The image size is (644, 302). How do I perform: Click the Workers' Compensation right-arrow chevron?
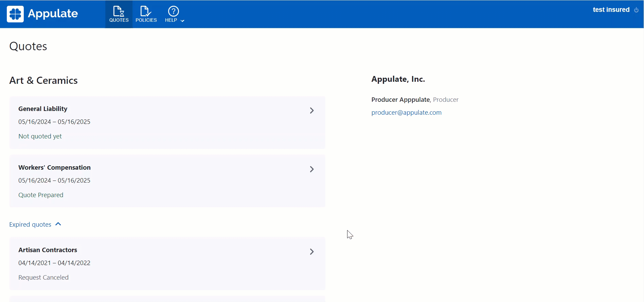pyautogui.click(x=312, y=169)
